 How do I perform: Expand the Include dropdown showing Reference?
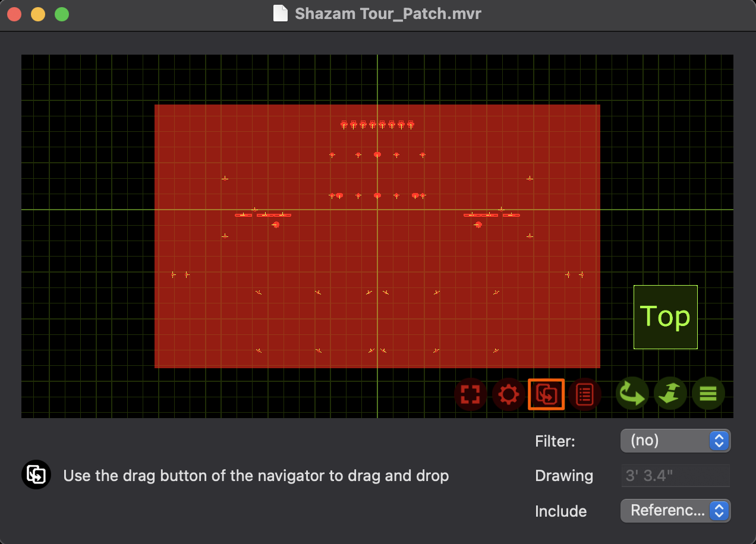coord(675,511)
